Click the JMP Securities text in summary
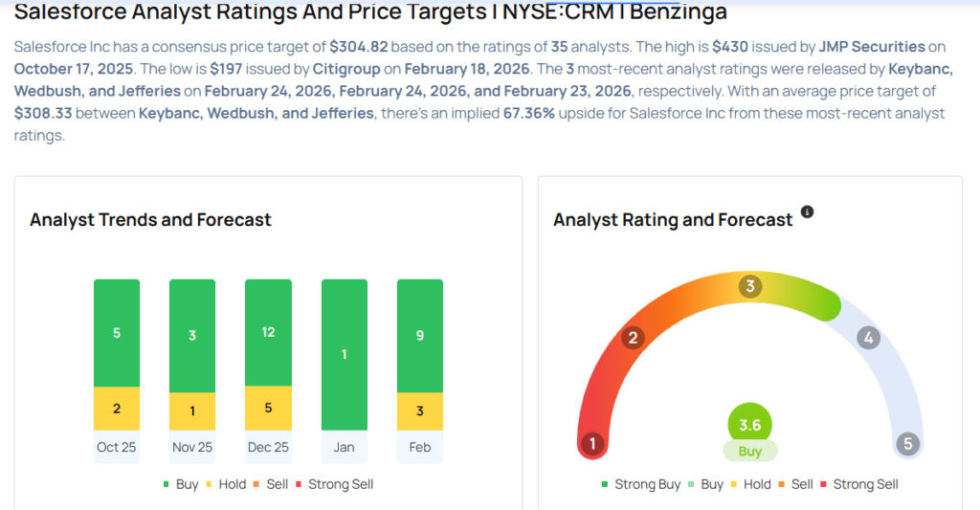Image resolution: width=980 pixels, height=510 pixels. tap(872, 46)
